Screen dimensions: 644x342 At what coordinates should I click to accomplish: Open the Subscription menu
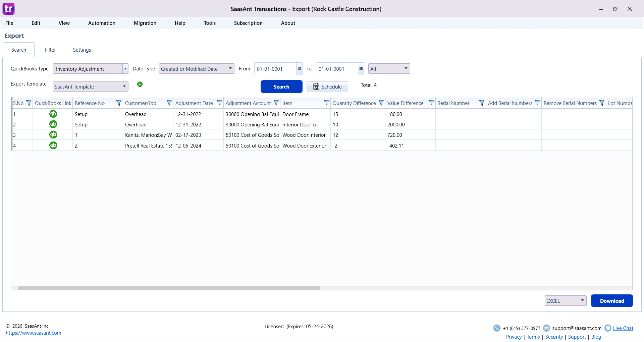tap(248, 23)
